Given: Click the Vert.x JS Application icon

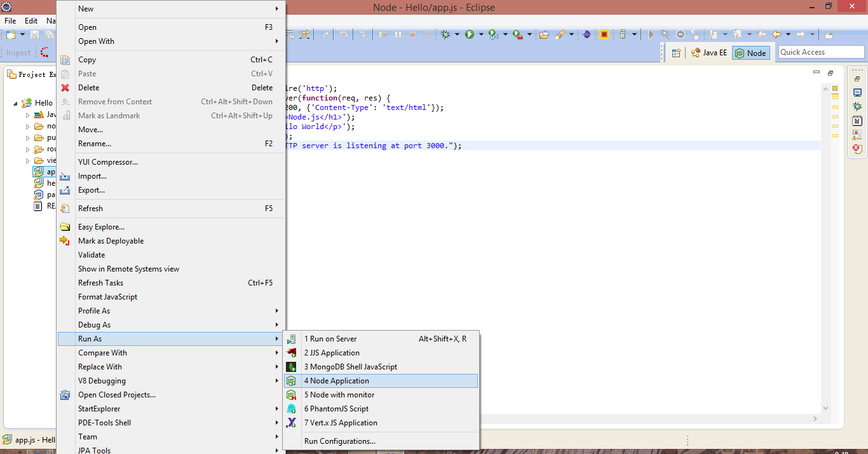Looking at the screenshot, I should click(x=292, y=423).
